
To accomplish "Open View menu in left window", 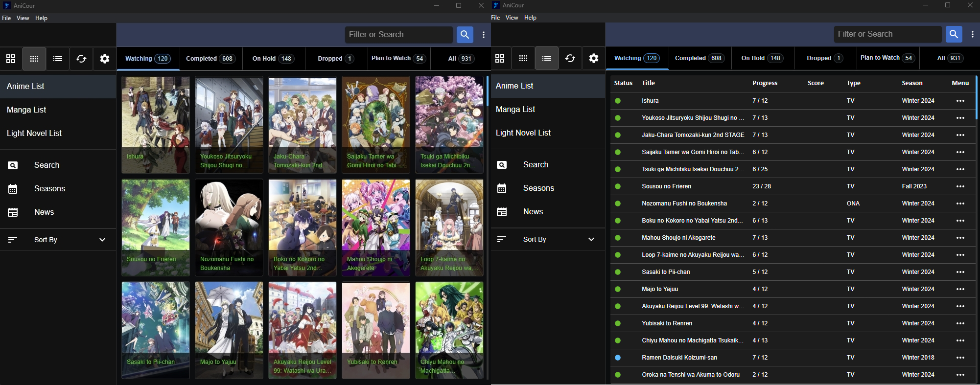I will [x=23, y=18].
